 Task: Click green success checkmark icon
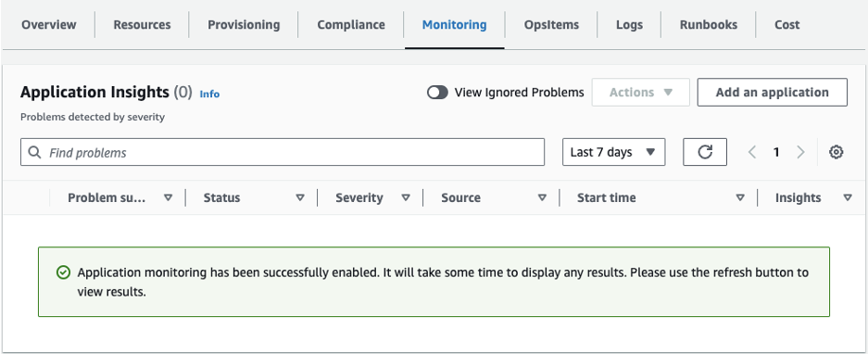64,272
